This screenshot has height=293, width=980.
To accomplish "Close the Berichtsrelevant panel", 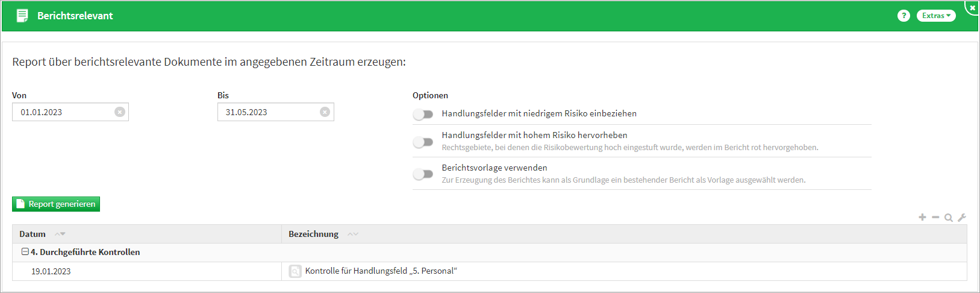I will [972, 7].
